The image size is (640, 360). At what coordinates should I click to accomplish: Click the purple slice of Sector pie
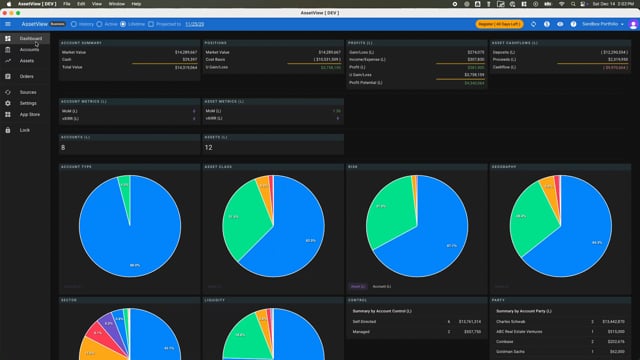pyautogui.click(x=108, y=324)
